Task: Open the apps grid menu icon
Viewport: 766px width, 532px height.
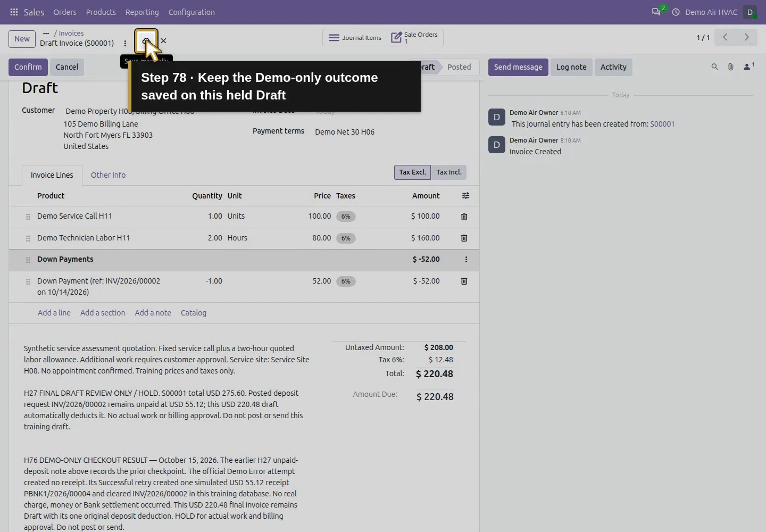Action: click(x=14, y=12)
